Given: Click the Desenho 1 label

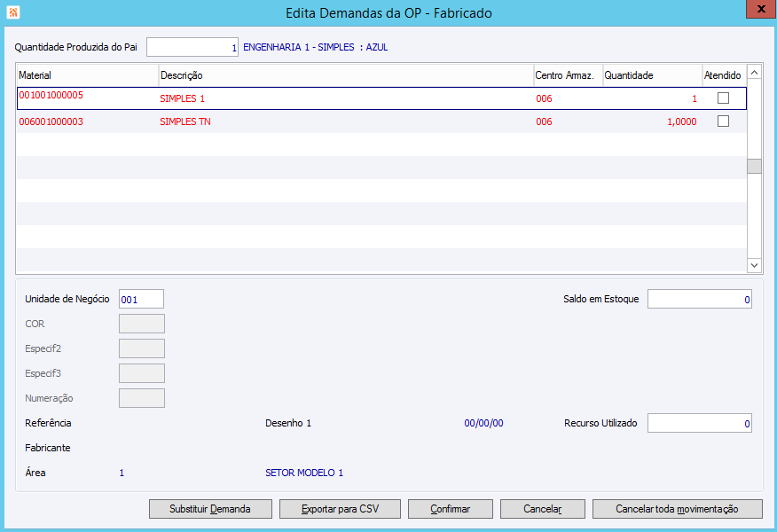Looking at the screenshot, I should coord(288,423).
